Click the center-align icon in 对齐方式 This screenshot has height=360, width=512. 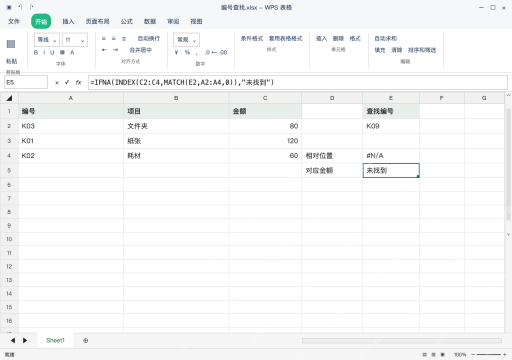[114, 39]
